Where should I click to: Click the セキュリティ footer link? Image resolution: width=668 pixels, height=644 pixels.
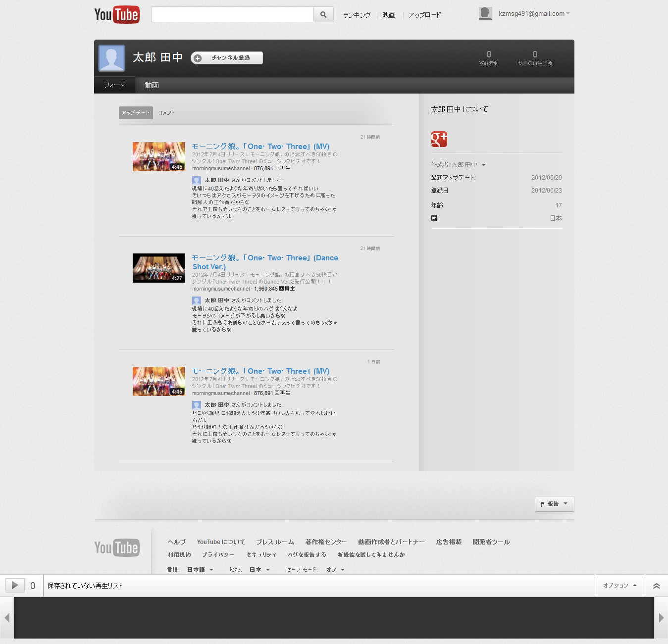tap(261, 555)
